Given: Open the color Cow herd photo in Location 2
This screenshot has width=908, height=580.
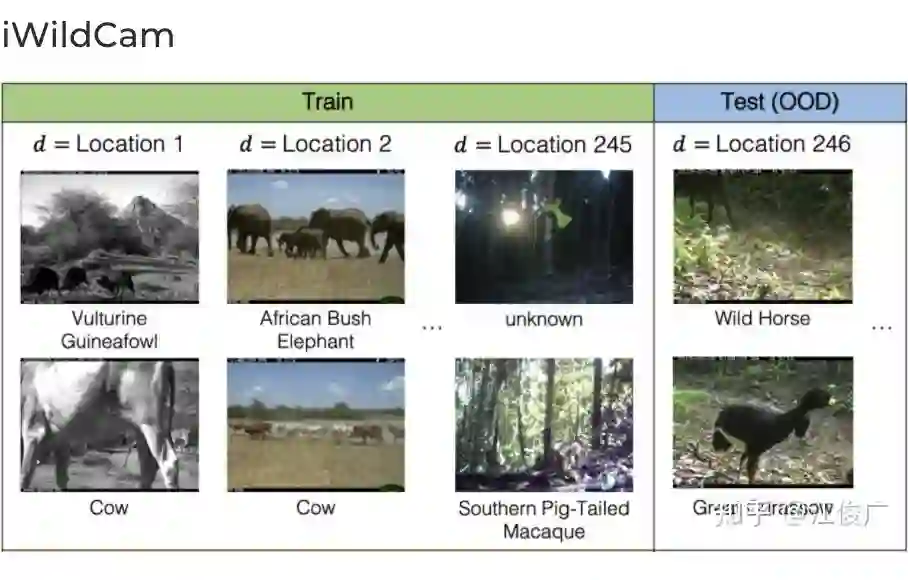Looking at the screenshot, I should pyautogui.click(x=316, y=425).
